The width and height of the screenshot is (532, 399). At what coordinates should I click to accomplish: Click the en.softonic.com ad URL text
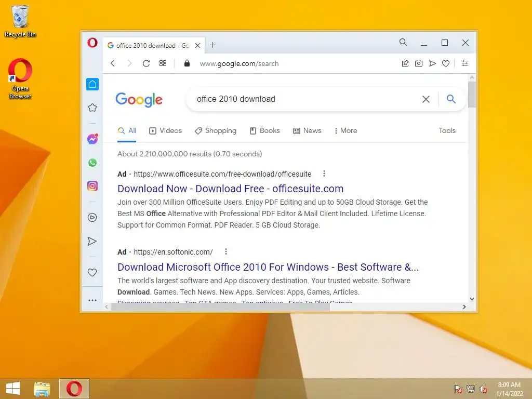(x=173, y=252)
